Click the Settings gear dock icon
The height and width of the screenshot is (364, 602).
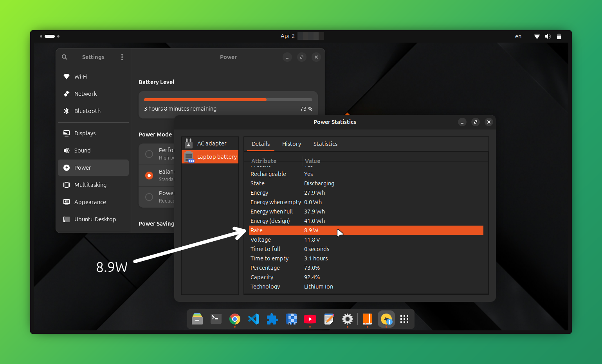(348, 319)
